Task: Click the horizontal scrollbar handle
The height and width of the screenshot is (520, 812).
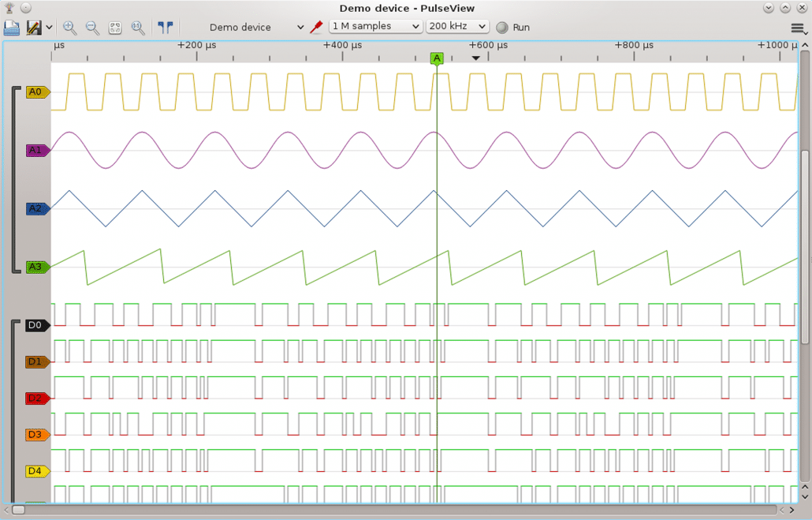Action: (x=19, y=511)
